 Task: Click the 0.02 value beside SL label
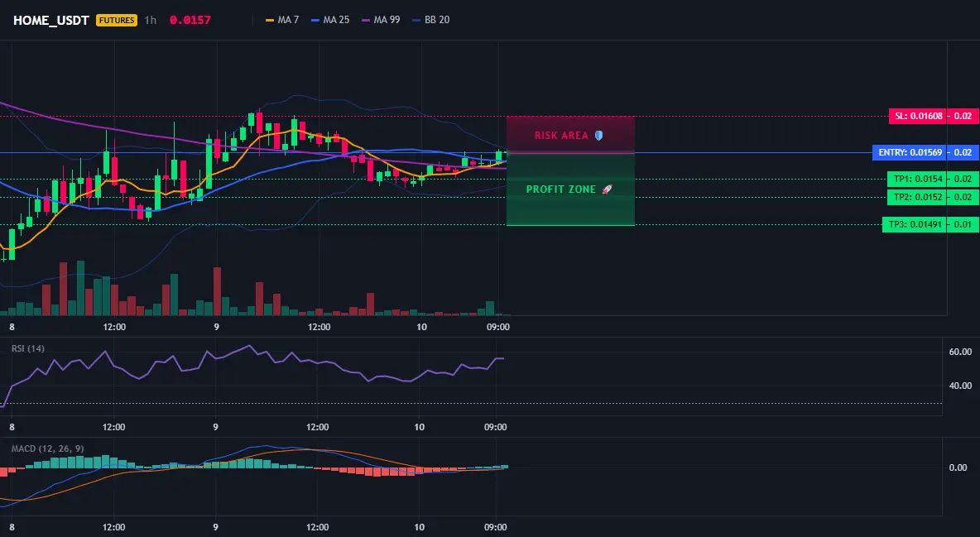coord(963,116)
